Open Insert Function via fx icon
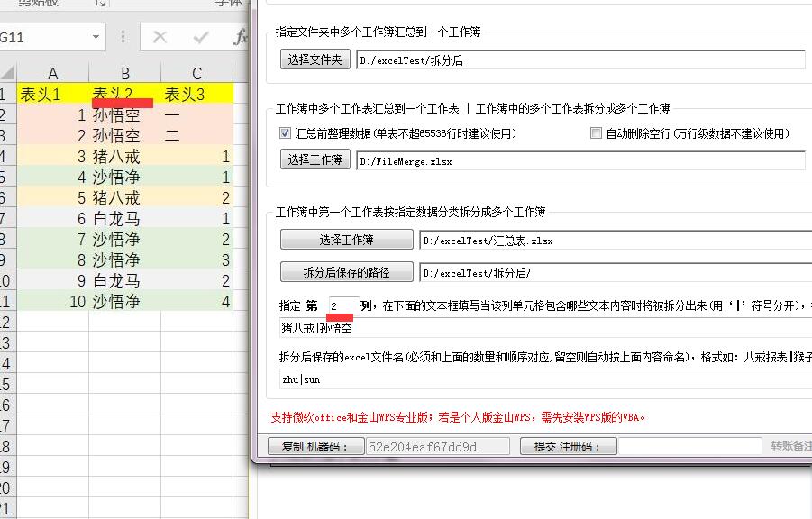812x519 pixels. click(241, 37)
